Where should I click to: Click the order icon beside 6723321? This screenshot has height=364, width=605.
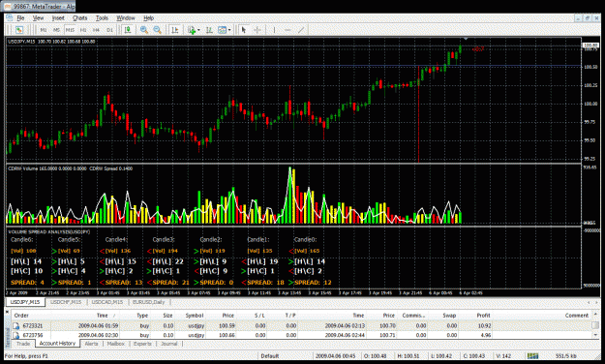click(16, 326)
